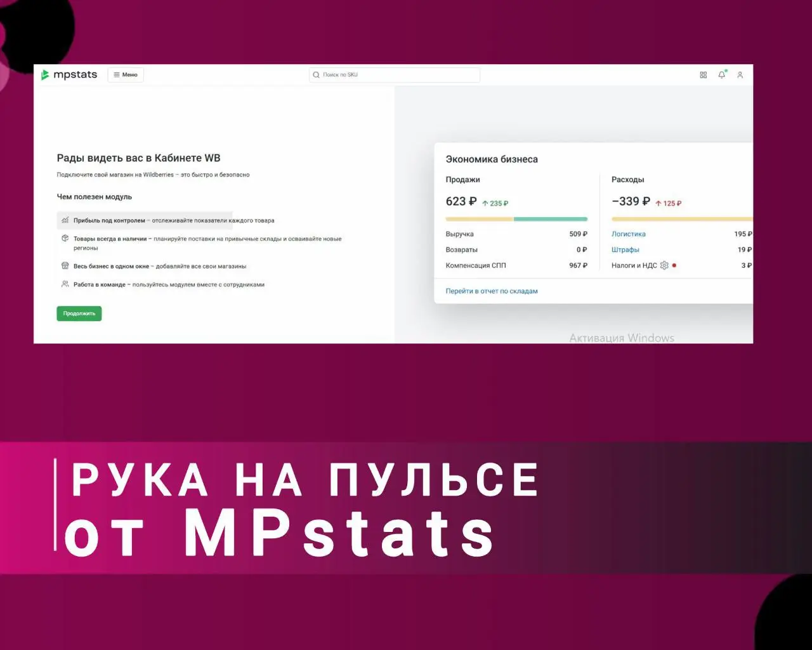Open notifications bell icon

721,75
